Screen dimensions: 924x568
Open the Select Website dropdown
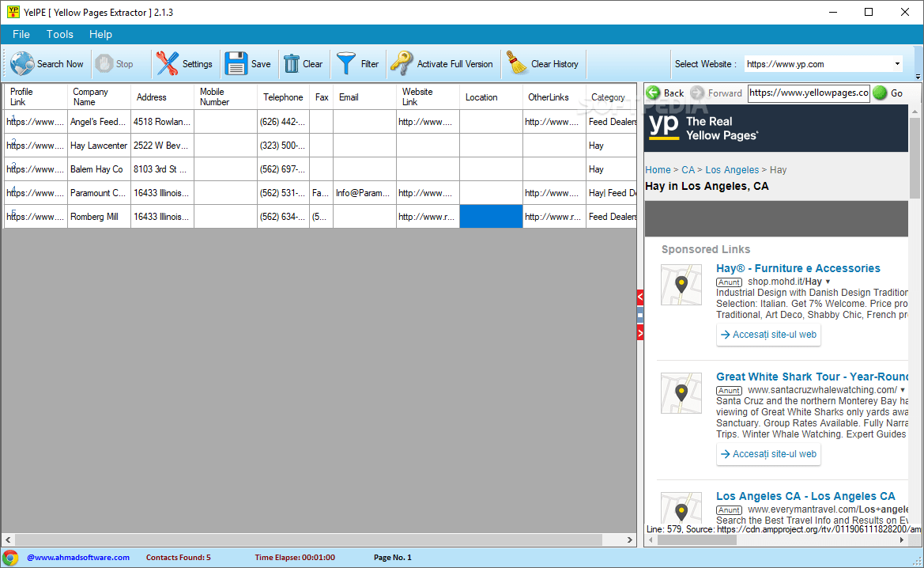(896, 63)
